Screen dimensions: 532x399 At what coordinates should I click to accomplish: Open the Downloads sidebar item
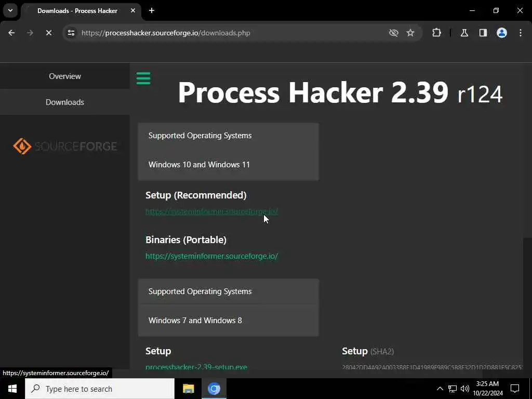click(65, 102)
